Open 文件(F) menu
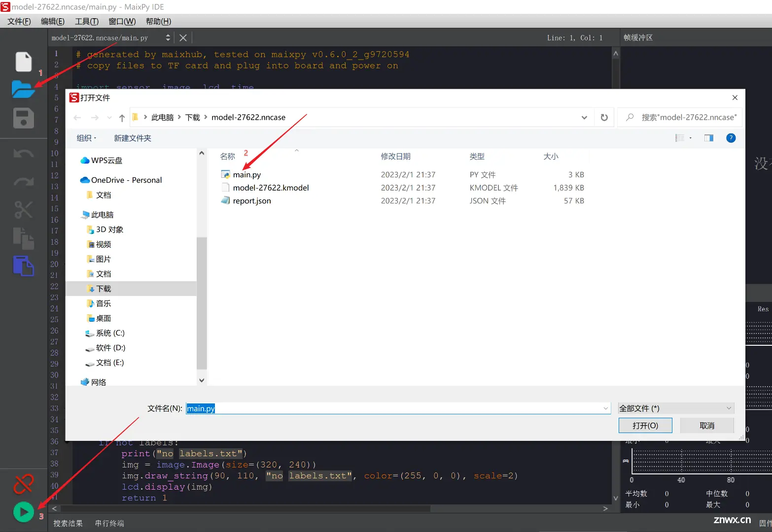Image resolution: width=772 pixels, height=532 pixels. point(19,21)
